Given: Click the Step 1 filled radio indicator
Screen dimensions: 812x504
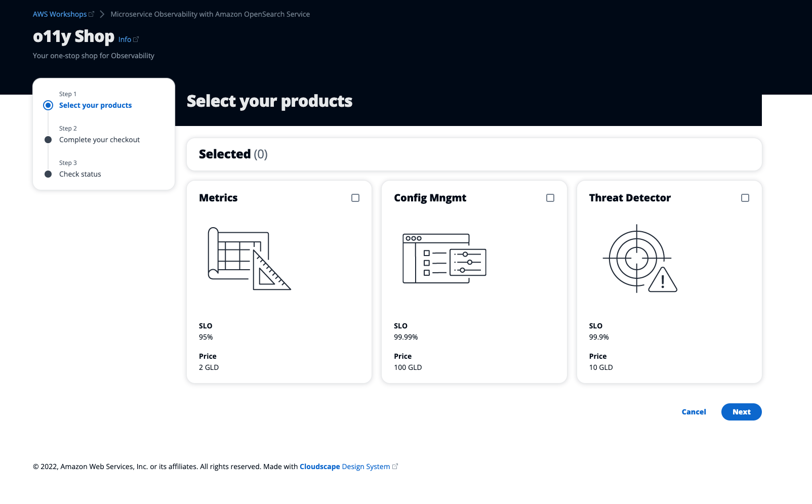Looking at the screenshot, I should [x=48, y=105].
